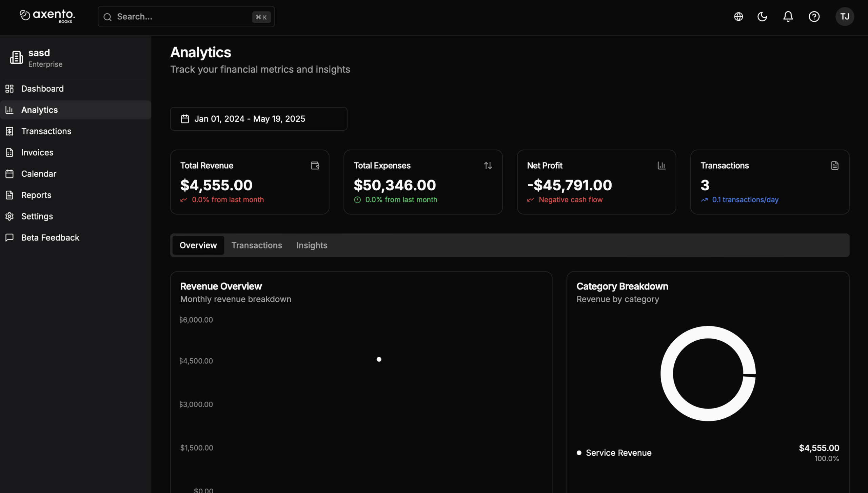This screenshot has height=493, width=868.
Task: Click the Service Revenue legend dot
Action: point(579,453)
